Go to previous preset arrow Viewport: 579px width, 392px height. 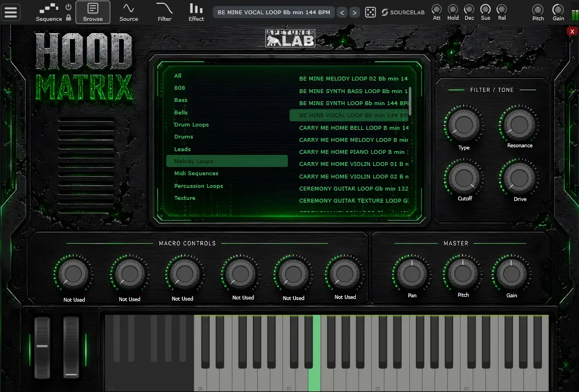342,13
